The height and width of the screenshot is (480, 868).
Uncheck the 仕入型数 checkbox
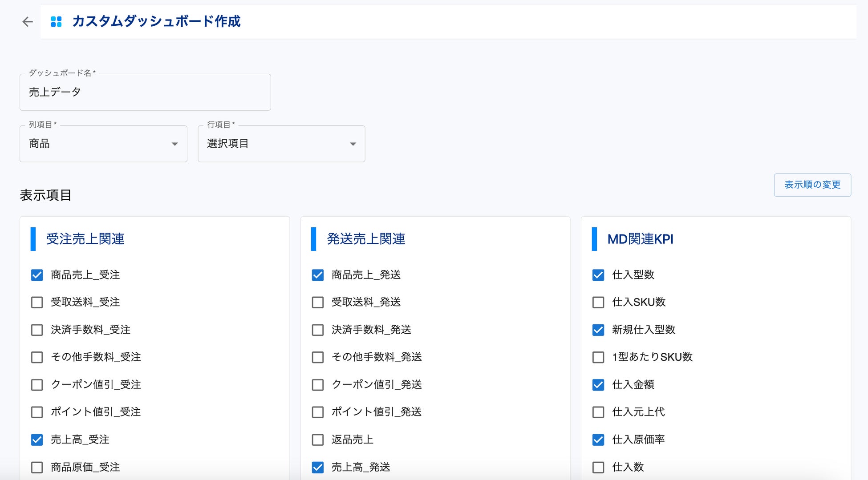598,275
